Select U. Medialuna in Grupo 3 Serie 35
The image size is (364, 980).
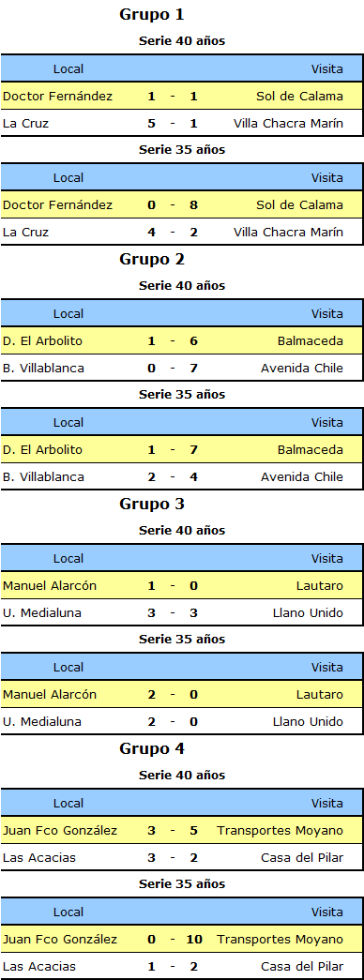pyautogui.click(x=42, y=722)
